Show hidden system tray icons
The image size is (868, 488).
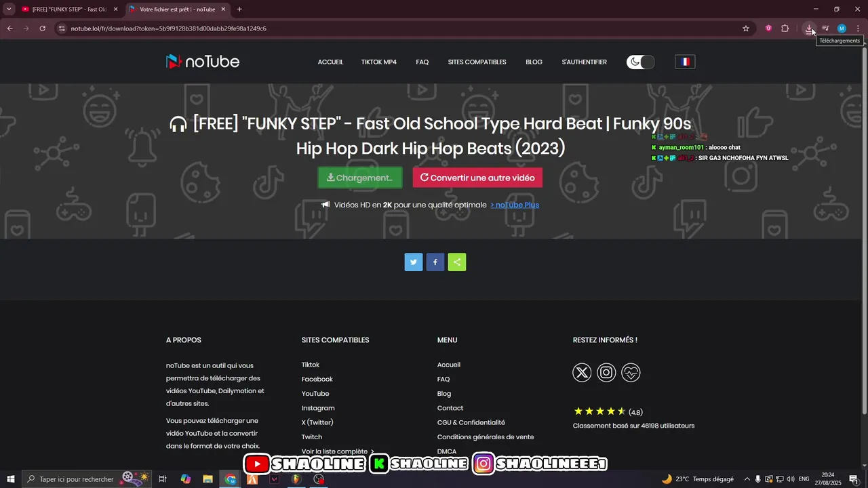(x=747, y=479)
